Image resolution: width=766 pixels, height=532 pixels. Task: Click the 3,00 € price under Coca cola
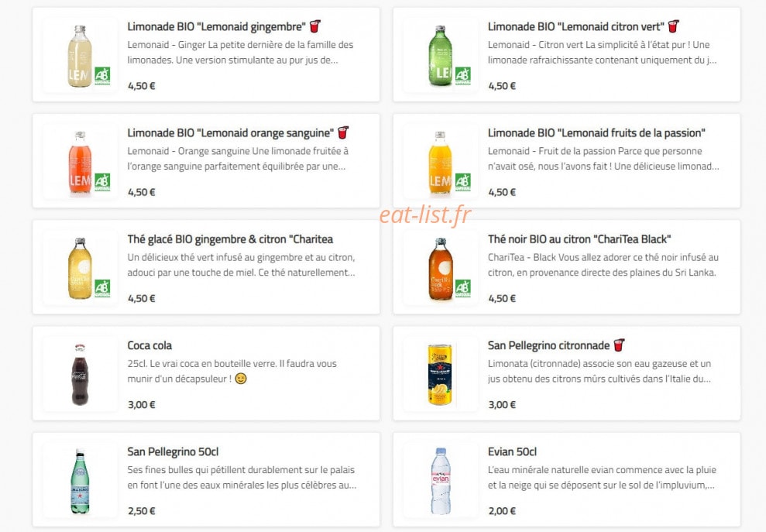(x=141, y=404)
